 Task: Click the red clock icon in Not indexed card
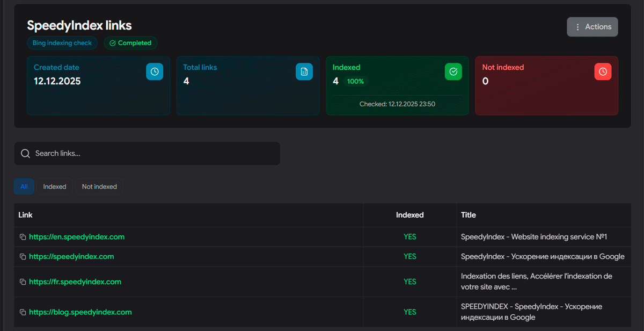pyautogui.click(x=603, y=71)
